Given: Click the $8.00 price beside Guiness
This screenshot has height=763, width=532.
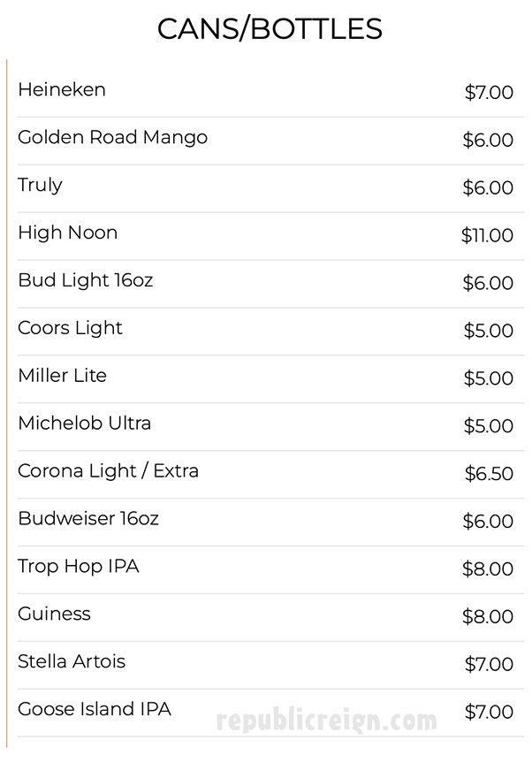Looking at the screenshot, I should (x=488, y=617).
